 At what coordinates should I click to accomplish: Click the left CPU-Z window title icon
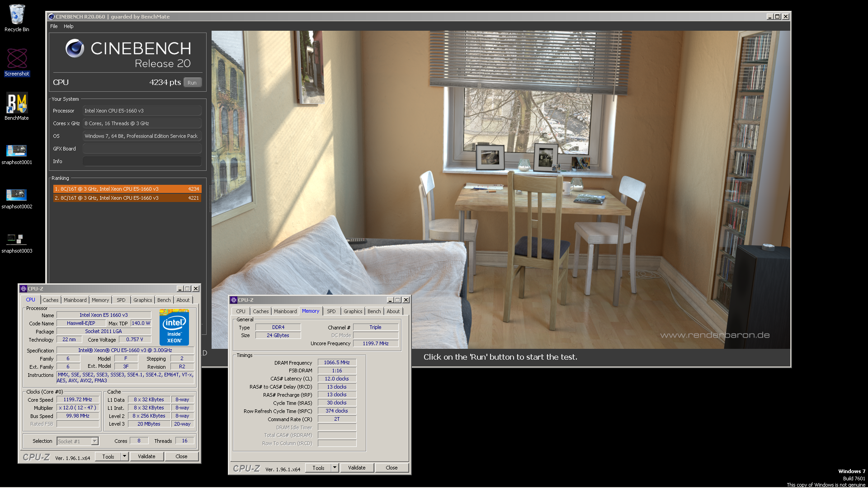point(24,289)
